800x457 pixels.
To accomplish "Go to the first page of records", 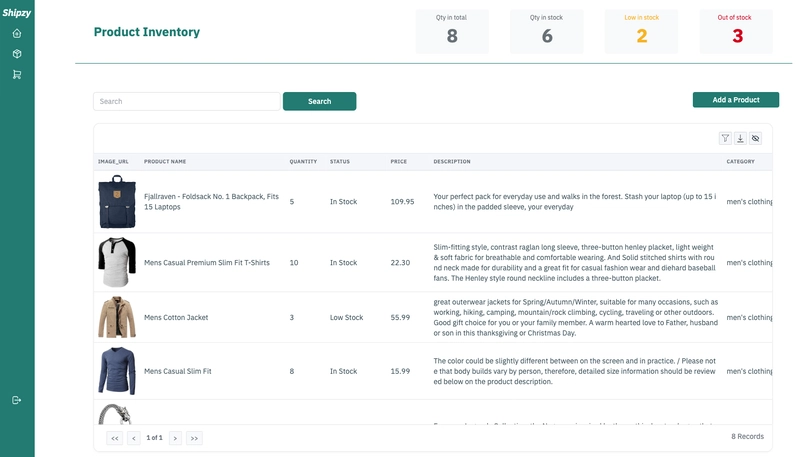I will (115, 438).
